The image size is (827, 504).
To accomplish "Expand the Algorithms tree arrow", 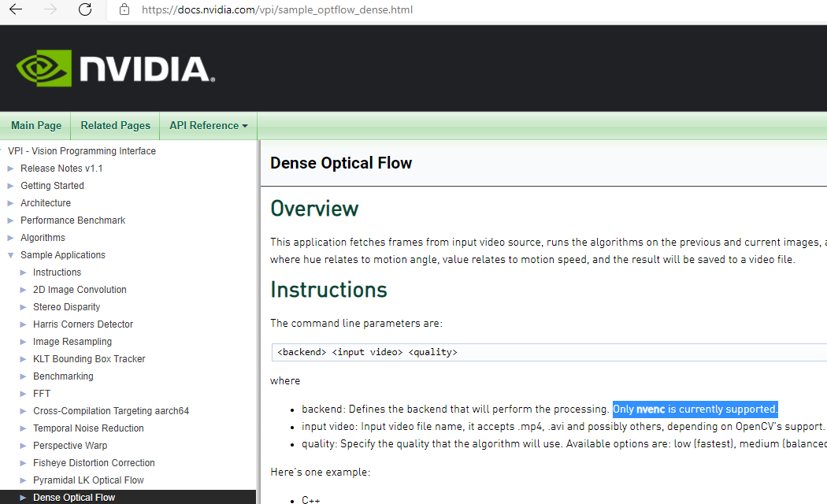I will (x=11, y=238).
